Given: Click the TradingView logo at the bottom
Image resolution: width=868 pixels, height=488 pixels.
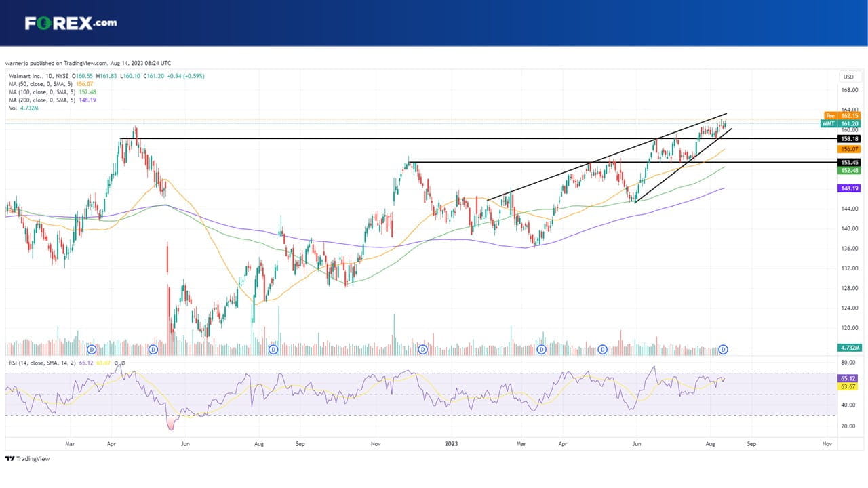Looking at the screenshot, I should (x=27, y=459).
